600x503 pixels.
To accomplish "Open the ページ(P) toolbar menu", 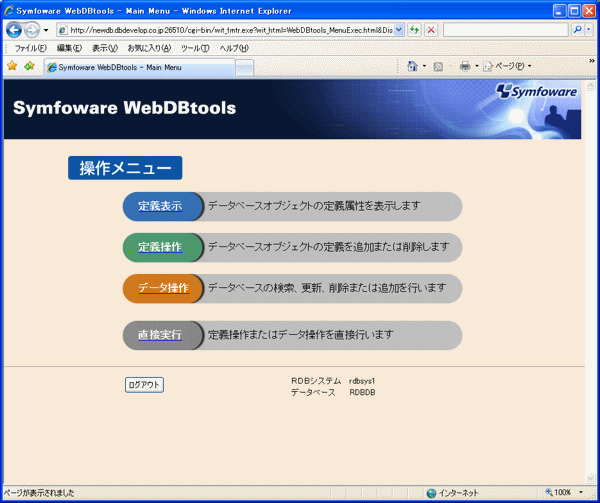I will click(x=507, y=66).
